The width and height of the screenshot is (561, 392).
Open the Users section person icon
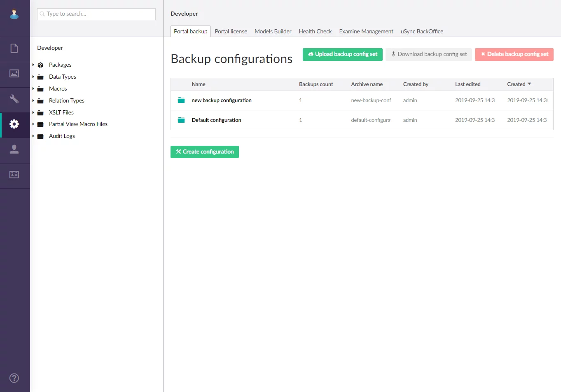(x=14, y=149)
